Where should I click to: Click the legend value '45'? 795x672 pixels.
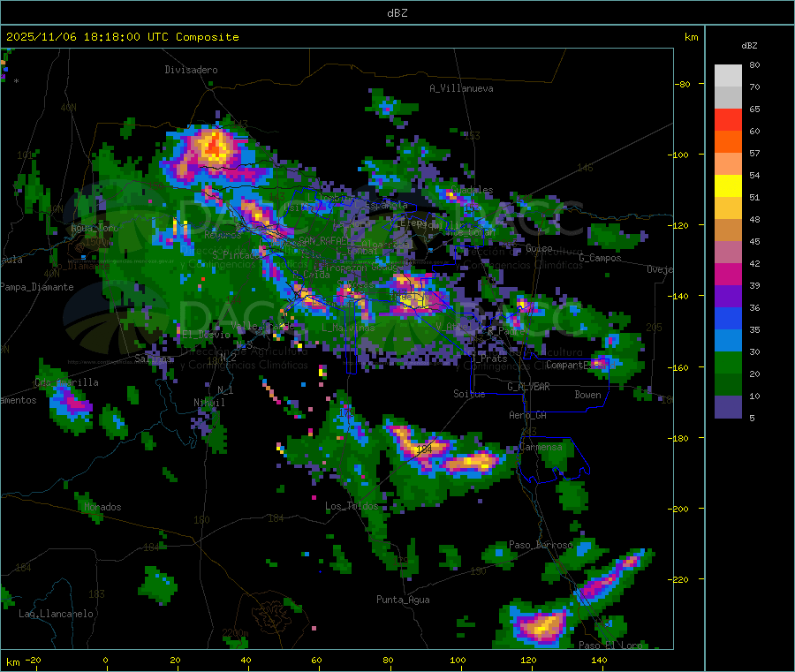(x=754, y=241)
